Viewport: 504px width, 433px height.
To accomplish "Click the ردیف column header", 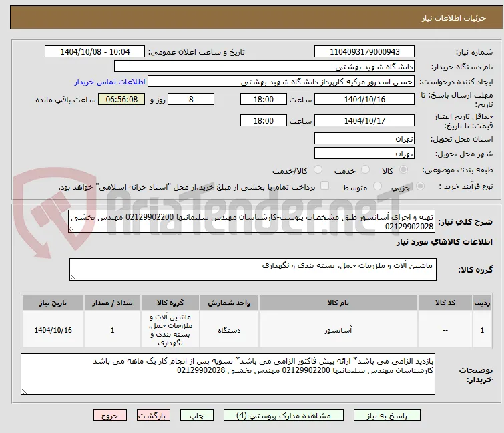I will 482,303.
